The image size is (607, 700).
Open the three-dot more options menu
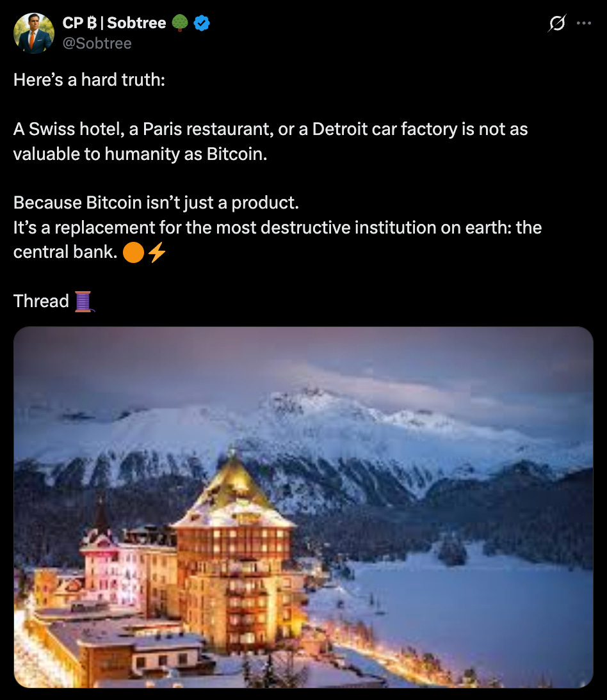point(584,23)
